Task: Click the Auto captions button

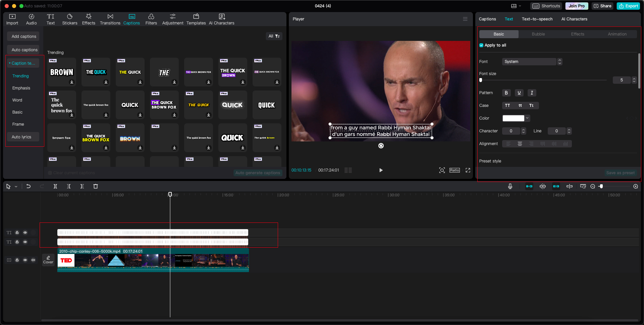Action: [x=24, y=50]
